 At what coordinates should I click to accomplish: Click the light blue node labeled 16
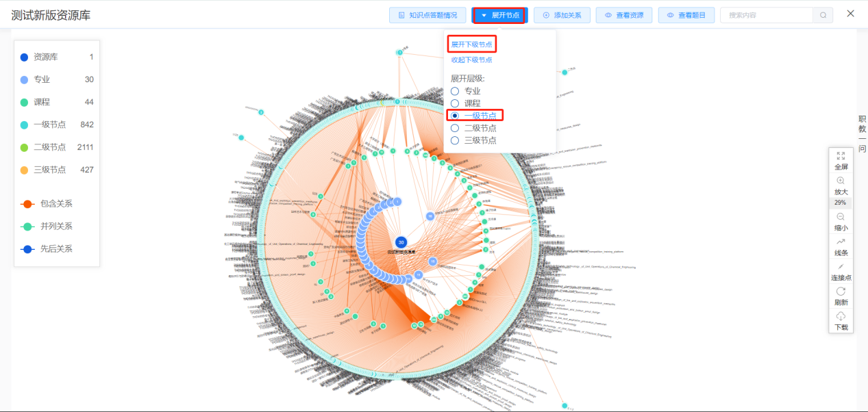click(430, 216)
